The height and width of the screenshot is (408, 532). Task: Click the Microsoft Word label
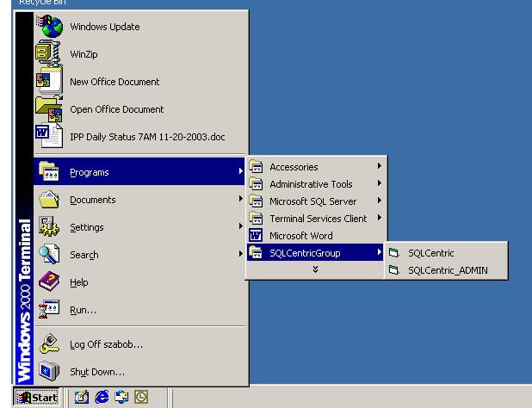point(301,236)
